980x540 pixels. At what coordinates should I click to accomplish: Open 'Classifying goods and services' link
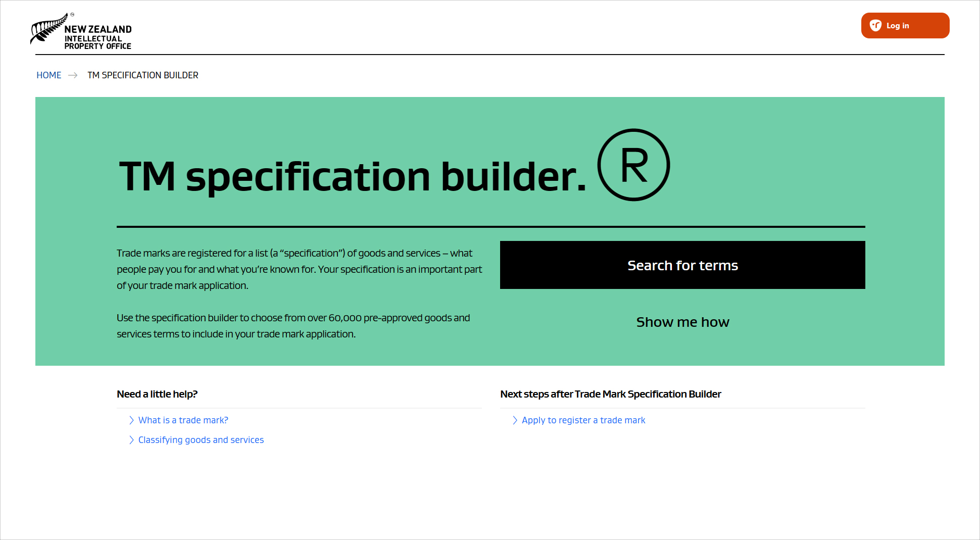click(201, 440)
